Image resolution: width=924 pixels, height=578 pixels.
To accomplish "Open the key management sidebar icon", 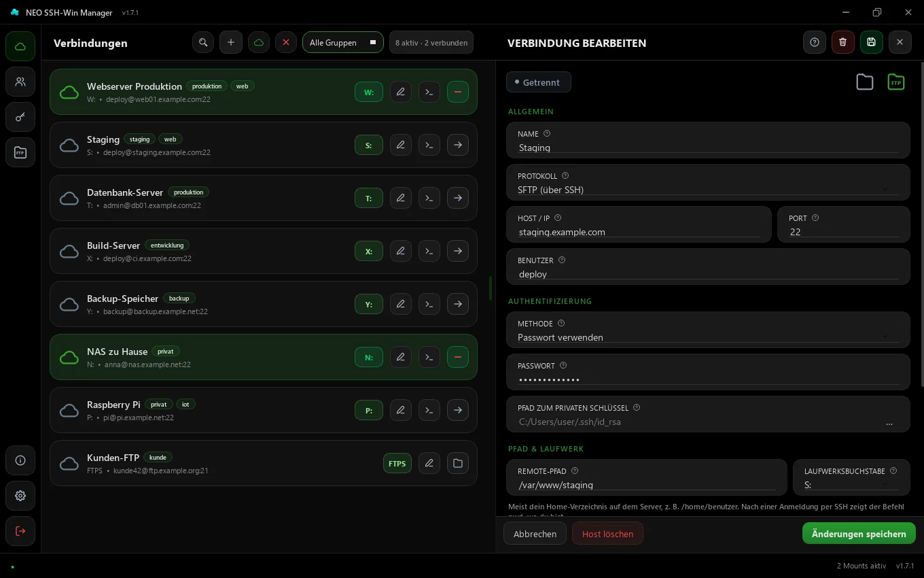I will click(x=20, y=117).
